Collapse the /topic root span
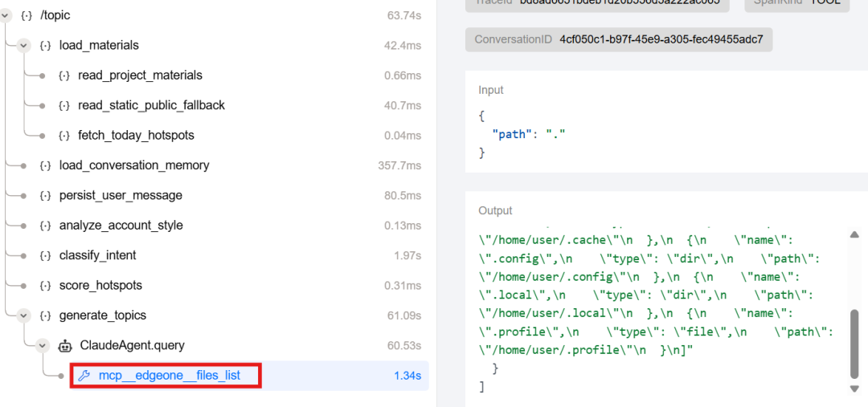868x407 pixels. 6,15
